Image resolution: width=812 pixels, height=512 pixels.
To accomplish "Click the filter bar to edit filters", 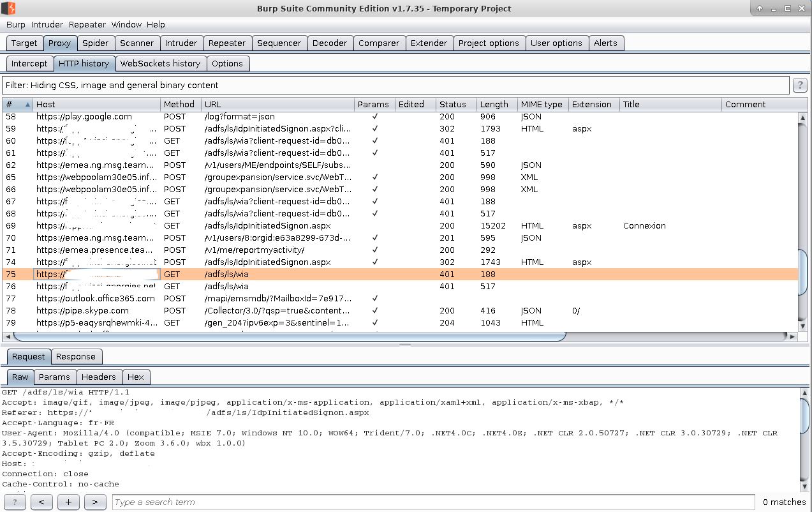I will (395, 85).
